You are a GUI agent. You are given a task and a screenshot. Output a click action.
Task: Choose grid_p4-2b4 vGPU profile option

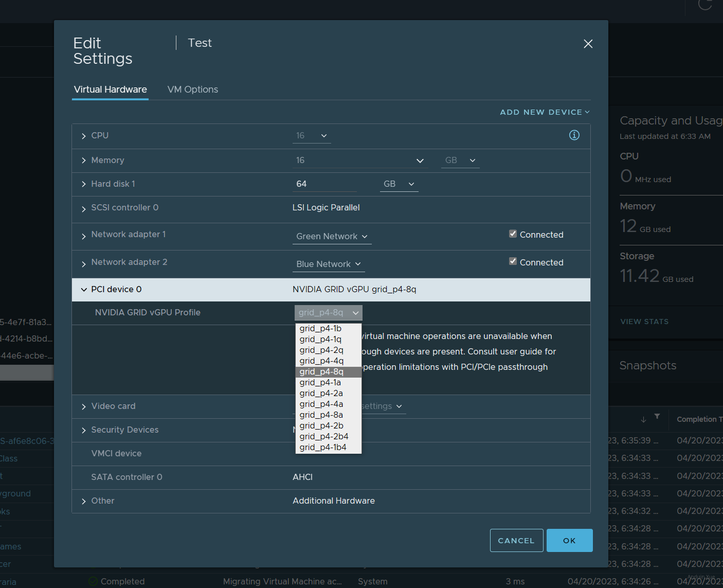point(324,436)
